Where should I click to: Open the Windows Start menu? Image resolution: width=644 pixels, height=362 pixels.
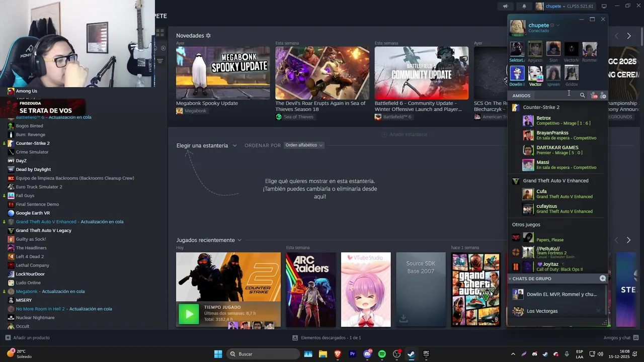click(218, 354)
